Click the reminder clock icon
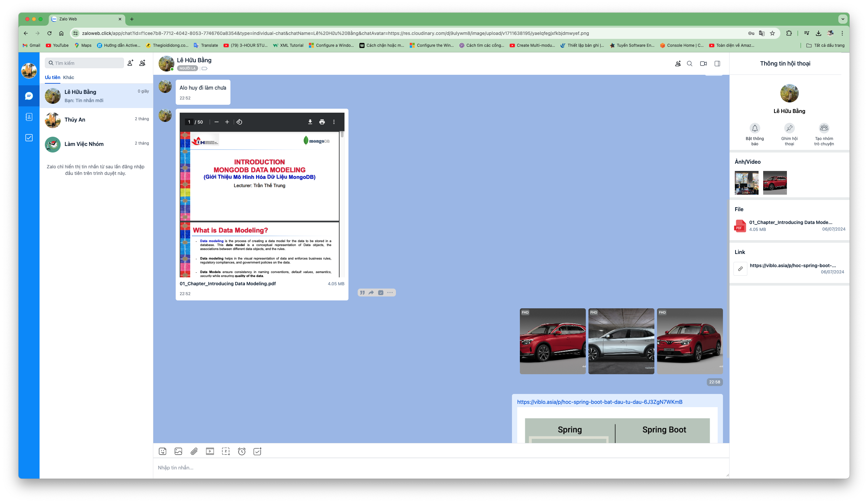 coord(242,451)
